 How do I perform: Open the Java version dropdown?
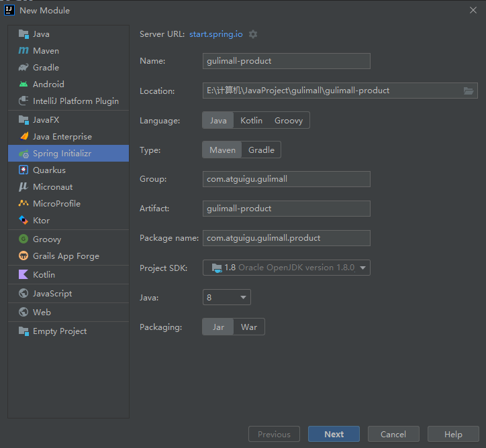pyautogui.click(x=227, y=297)
